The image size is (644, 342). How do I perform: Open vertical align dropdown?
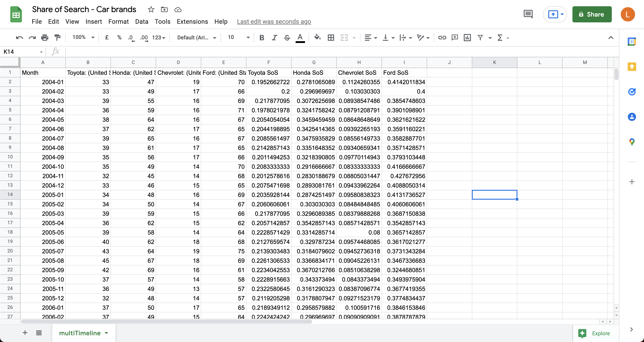point(388,38)
